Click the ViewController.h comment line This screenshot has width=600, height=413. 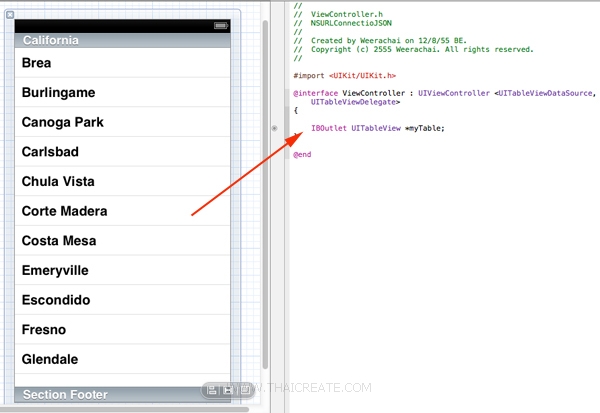(x=338, y=14)
